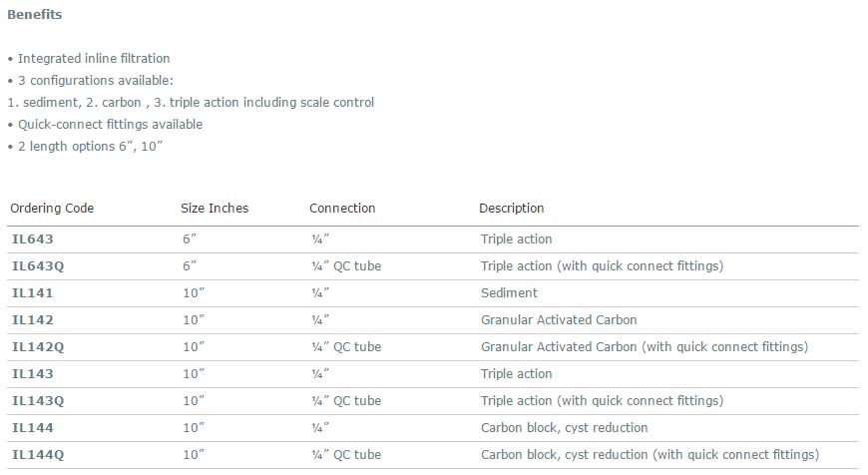The image size is (868, 475).
Task: Select ordering code IL143
Action: [x=33, y=373]
